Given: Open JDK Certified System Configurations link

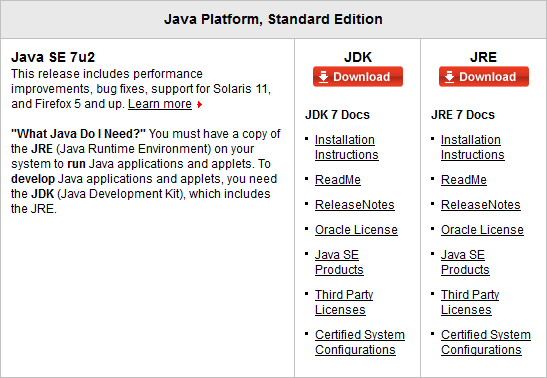Looking at the screenshot, I should click(360, 342).
